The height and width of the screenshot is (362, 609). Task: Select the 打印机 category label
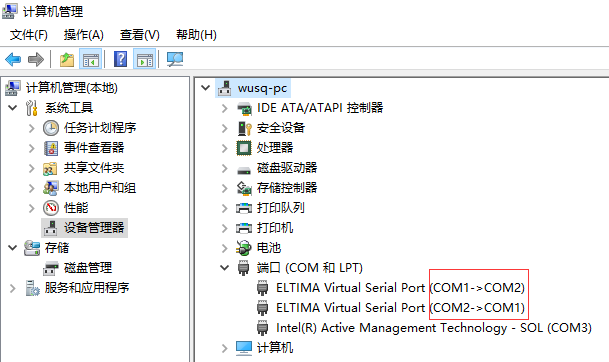click(275, 228)
